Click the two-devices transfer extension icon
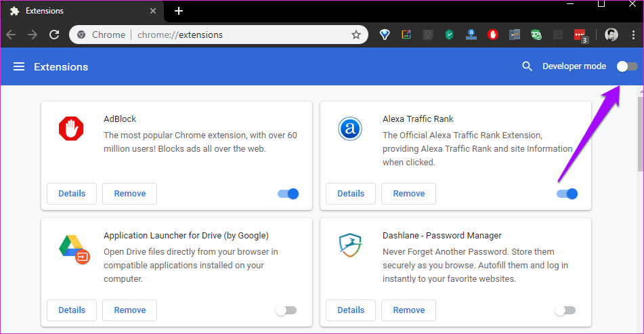The height and width of the screenshot is (334, 644). pyautogui.click(x=515, y=35)
